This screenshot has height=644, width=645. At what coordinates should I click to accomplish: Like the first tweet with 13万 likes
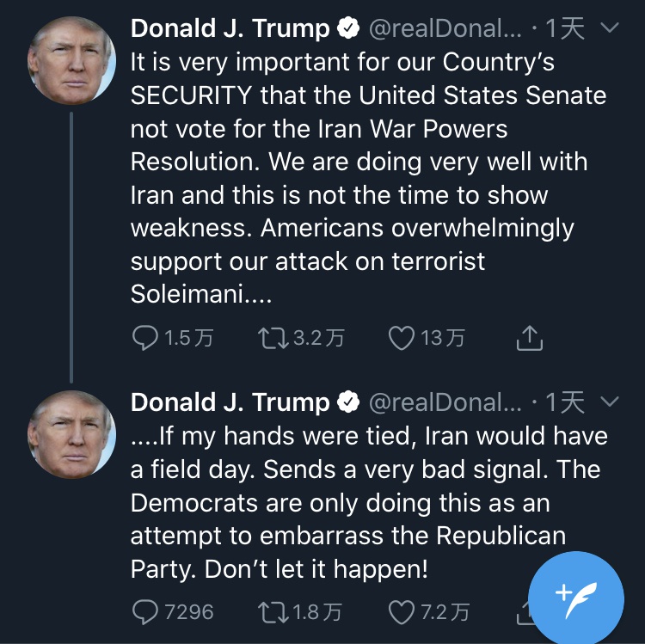[402, 338]
